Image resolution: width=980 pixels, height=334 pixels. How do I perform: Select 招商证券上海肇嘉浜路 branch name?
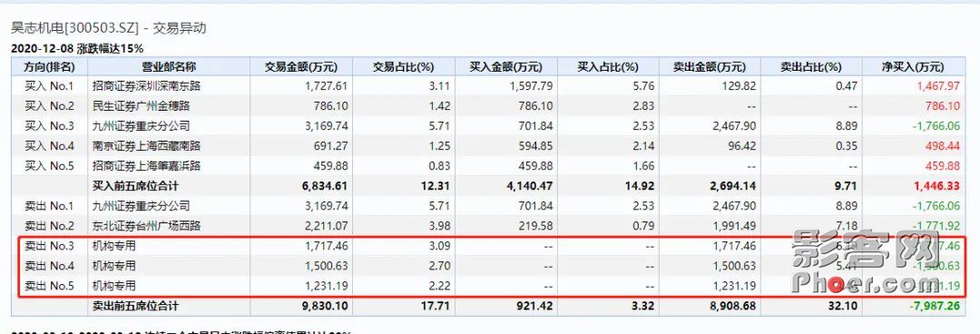(146, 166)
